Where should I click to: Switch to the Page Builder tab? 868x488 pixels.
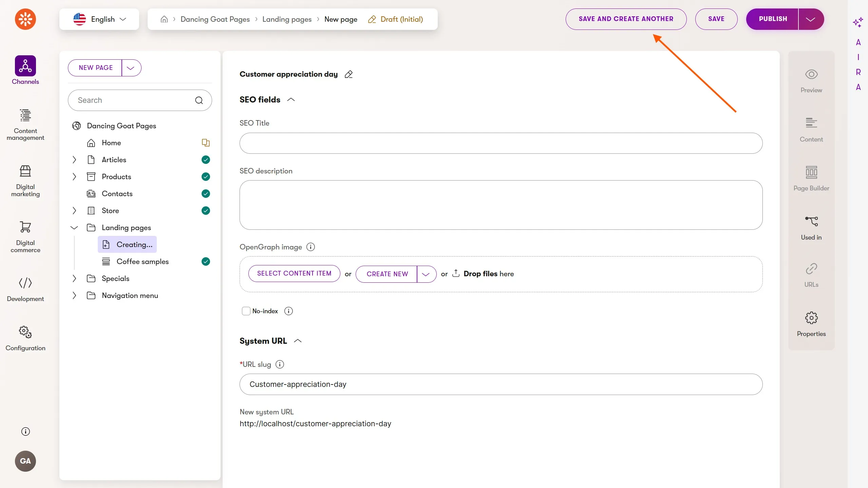tap(811, 179)
